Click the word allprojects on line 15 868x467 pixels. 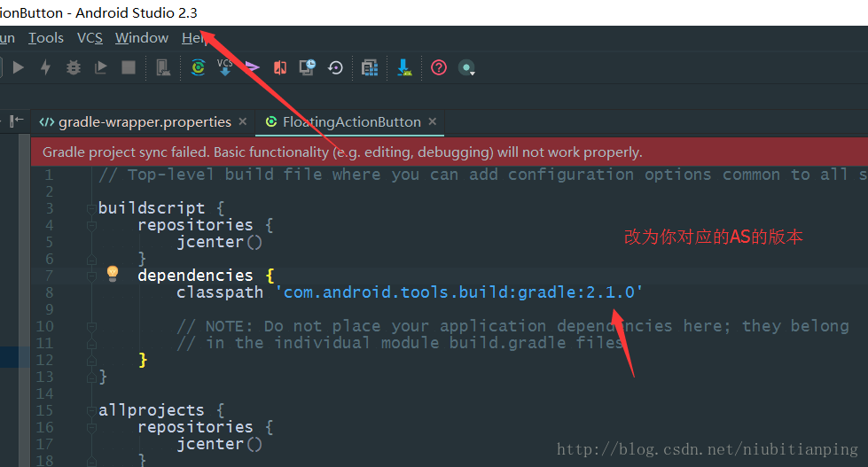coord(151,410)
